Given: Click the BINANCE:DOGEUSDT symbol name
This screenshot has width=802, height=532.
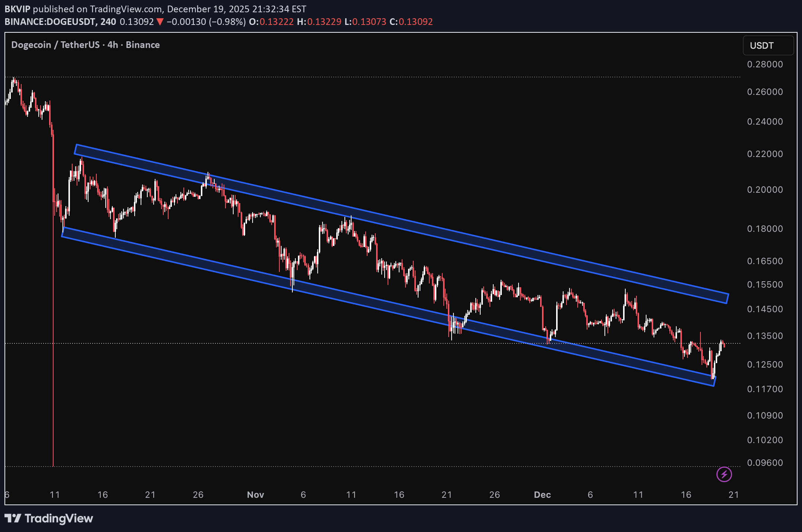Looking at the screenshot, I should (48, 22).
